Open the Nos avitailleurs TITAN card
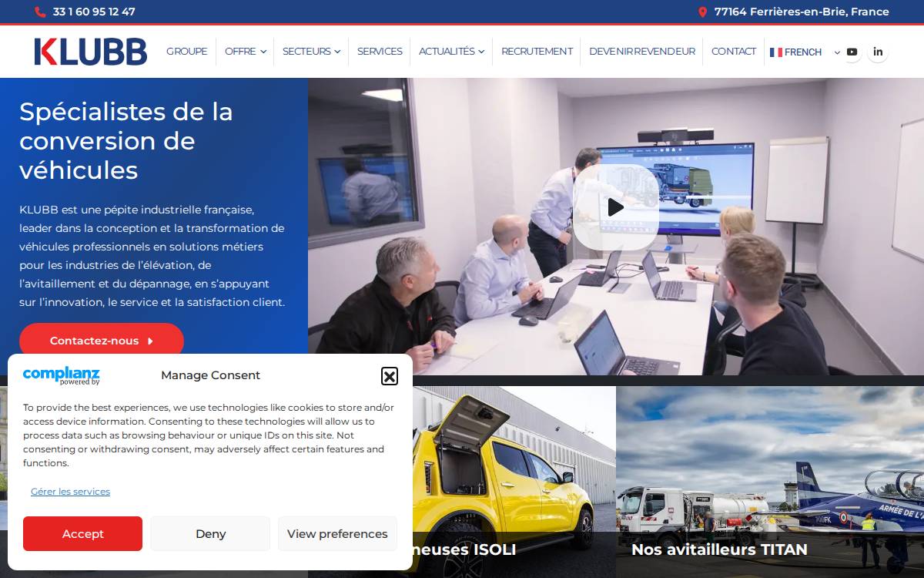This screenshot has height=578, width=924. pyautogui.click(x=770, y=482)
